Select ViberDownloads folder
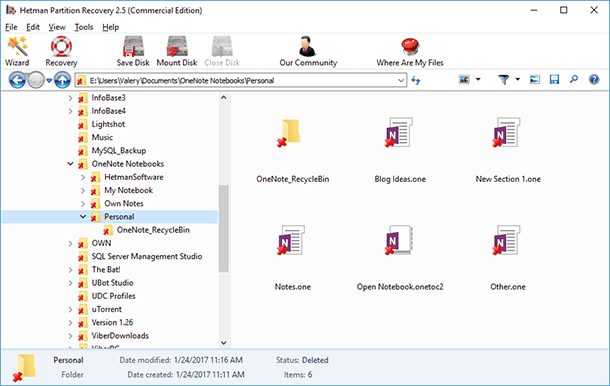The width and height of the screenshot is (610, 386). (x=120, y=336)
